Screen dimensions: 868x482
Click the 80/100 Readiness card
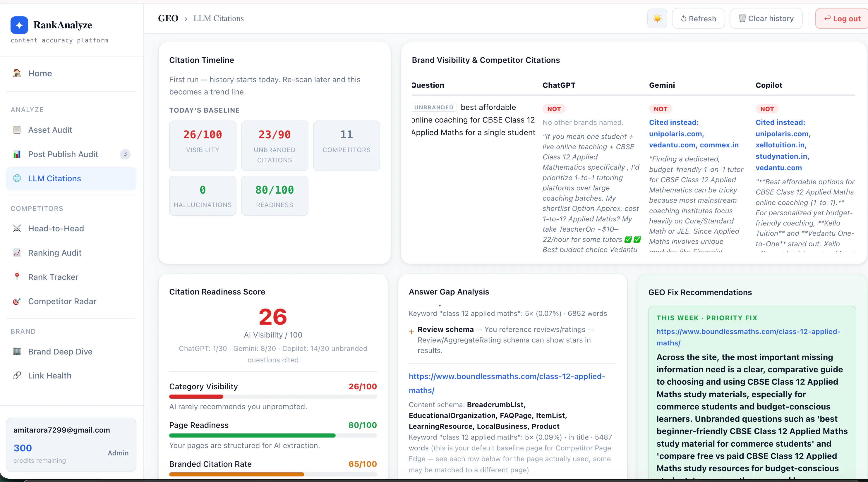(x=275, y=196)
